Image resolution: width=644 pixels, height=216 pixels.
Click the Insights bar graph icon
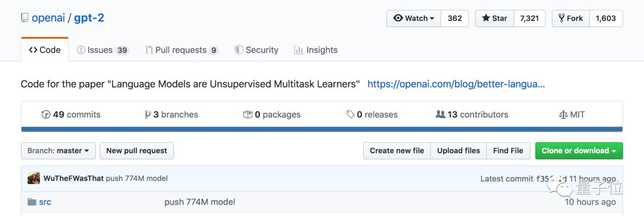point(299,50)
